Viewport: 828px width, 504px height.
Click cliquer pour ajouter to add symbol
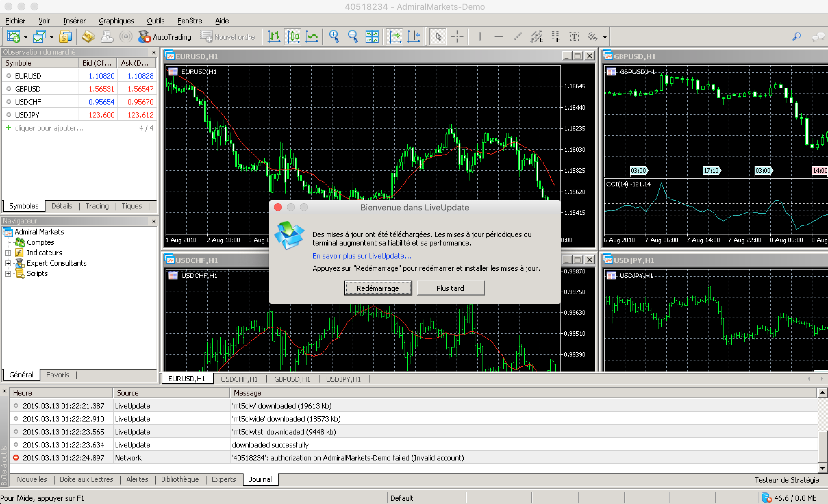pyautogui.click(x=49, y=128)
